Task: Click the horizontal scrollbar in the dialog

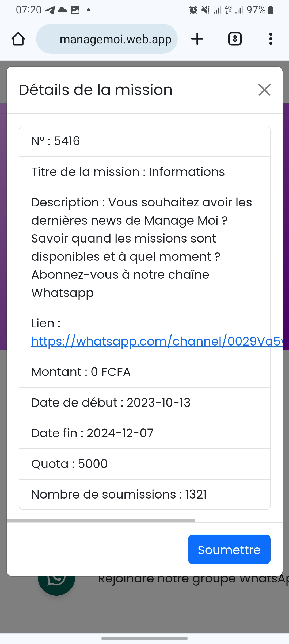Action: point(101,520)
